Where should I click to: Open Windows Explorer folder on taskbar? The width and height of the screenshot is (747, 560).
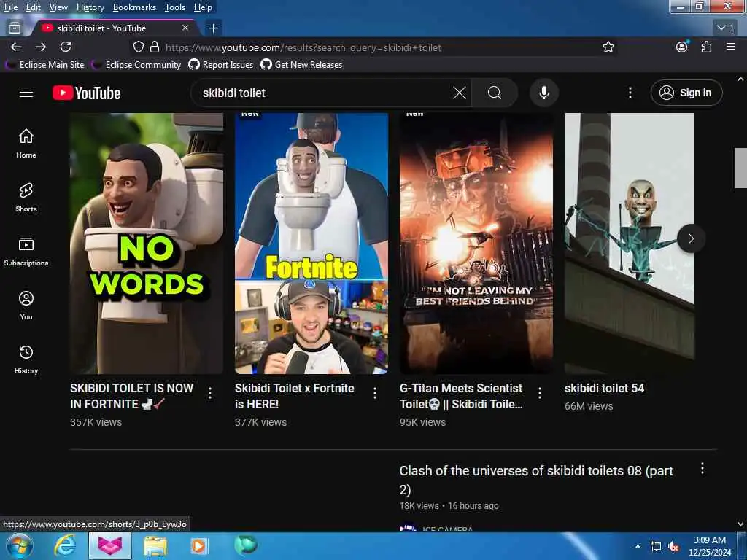155,545
